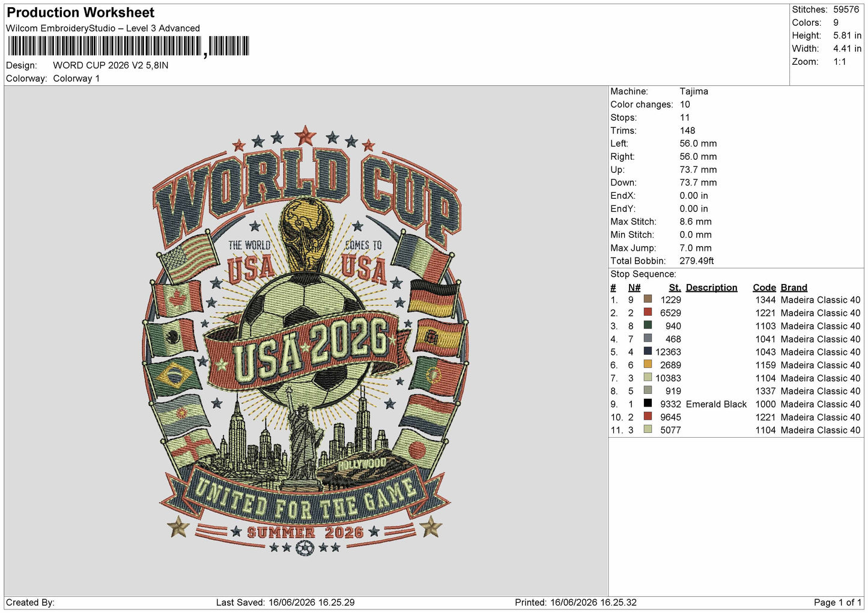Click the World Cup embroidery design preview
The width and height of the screenshot is (868, 613).
[x=305, y=340]
